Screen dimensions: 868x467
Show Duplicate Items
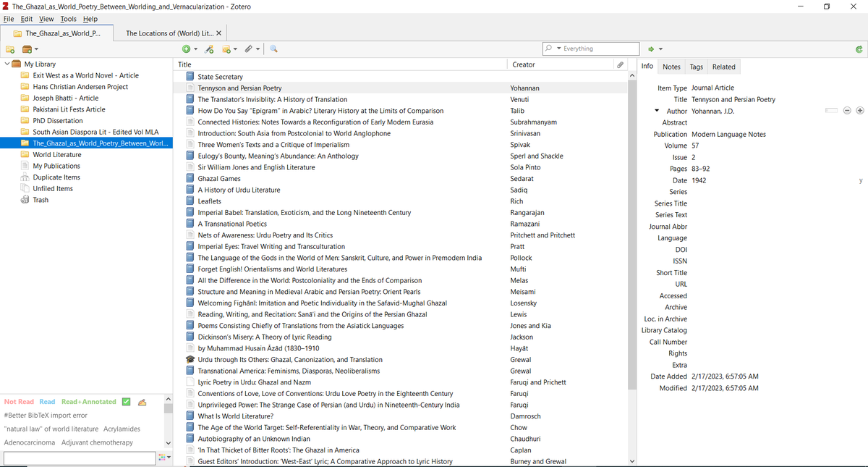[56, 177]
